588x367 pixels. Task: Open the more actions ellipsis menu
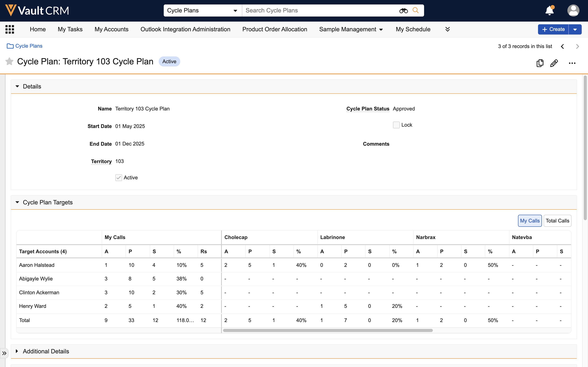(572, 63)
